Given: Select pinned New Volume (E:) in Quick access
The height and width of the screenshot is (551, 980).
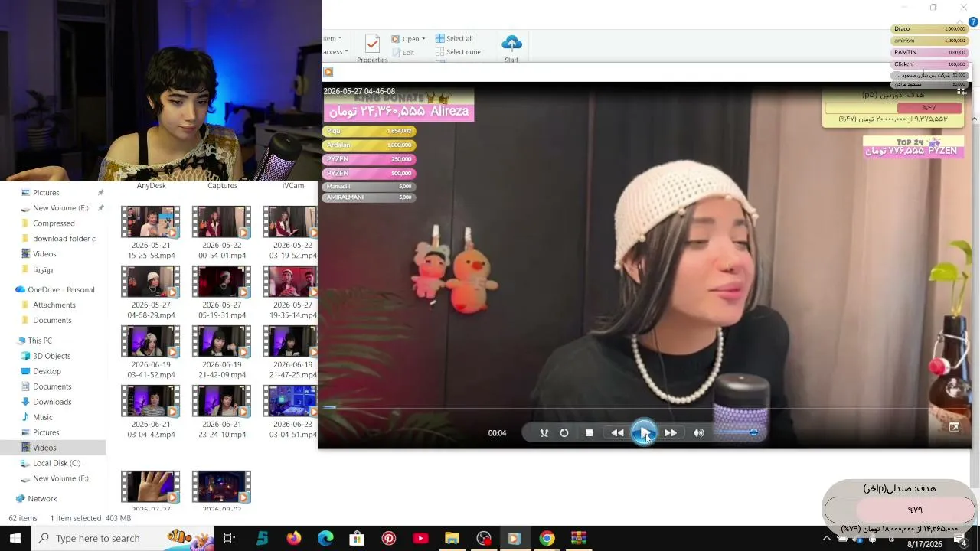Looking at the screenshot, I should (x=60, y=208).
